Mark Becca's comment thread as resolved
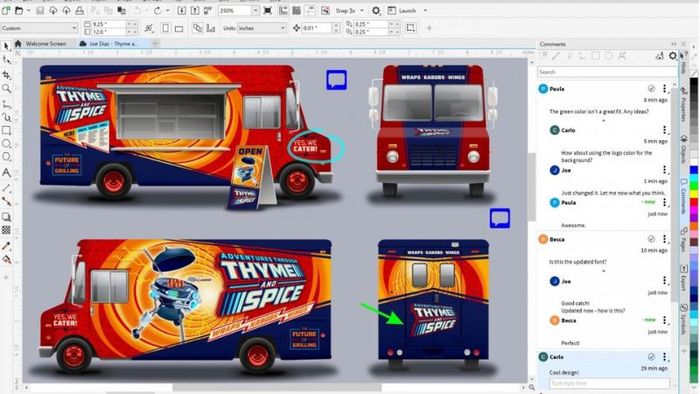 (x=651, y=239)
